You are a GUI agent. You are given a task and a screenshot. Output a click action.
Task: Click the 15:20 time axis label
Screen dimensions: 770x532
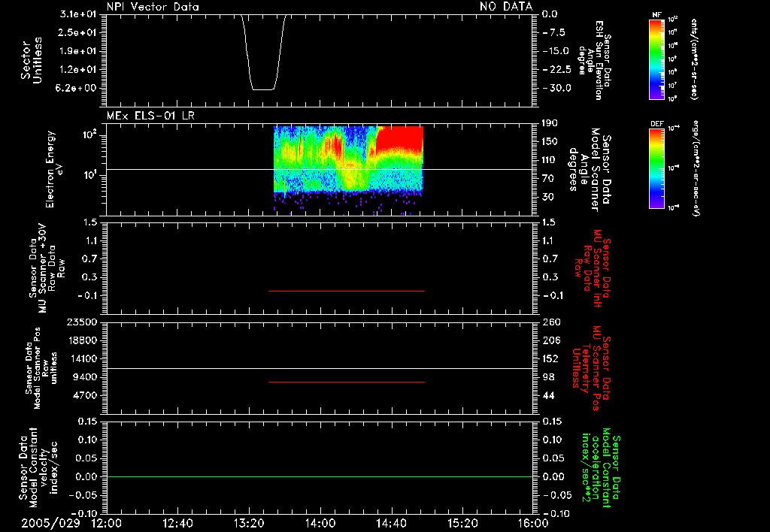point(462,523)
